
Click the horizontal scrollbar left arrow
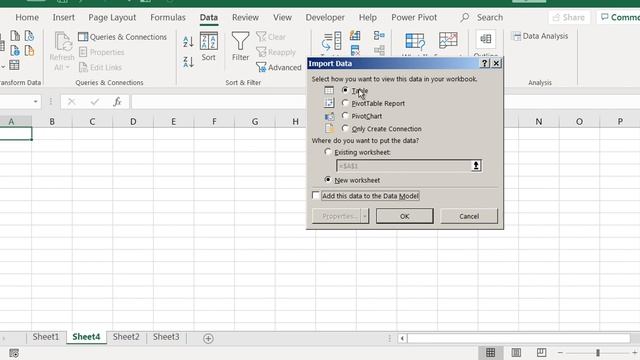(x=402, y=338)
